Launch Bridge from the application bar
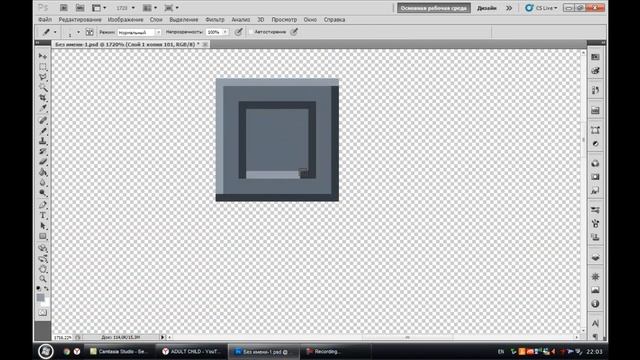This screenshot has height=360, width=640. (x=64, y=8)
